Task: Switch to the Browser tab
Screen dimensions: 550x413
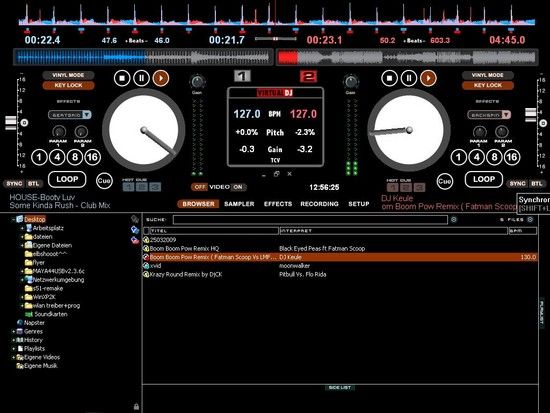Action: (198, 204)
